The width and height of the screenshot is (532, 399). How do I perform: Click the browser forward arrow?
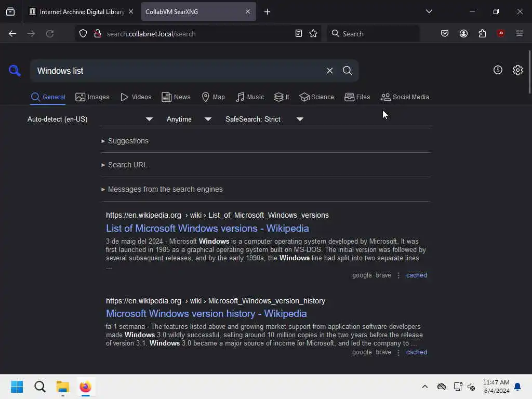(x=31, y=34)
